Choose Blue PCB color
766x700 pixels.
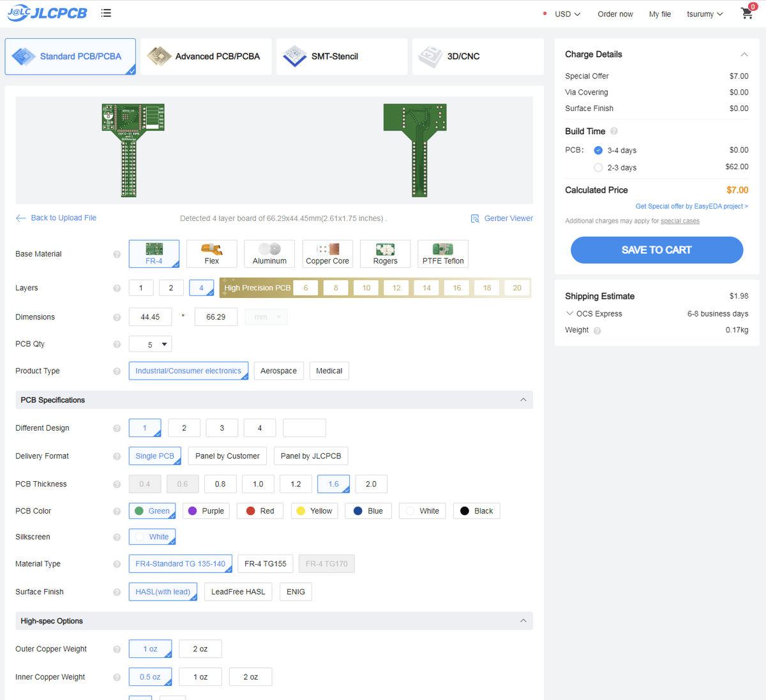click(x=368, y=511)
